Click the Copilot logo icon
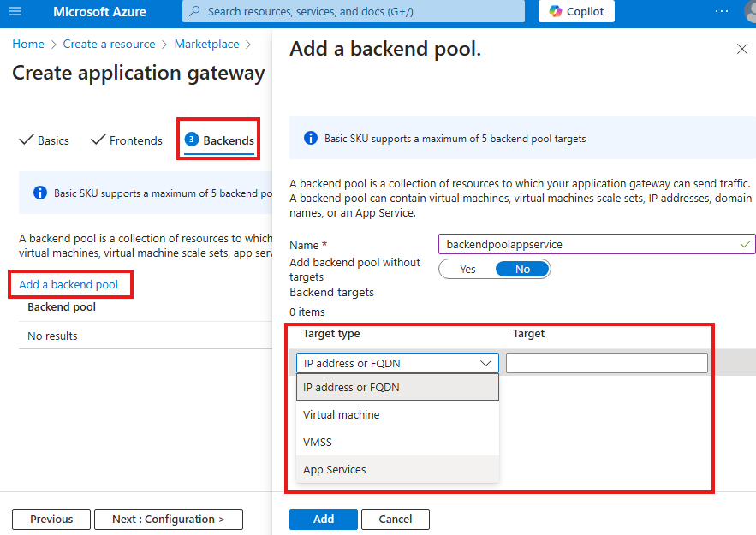The width and height of the screenshot is (756, 535). 556,11
